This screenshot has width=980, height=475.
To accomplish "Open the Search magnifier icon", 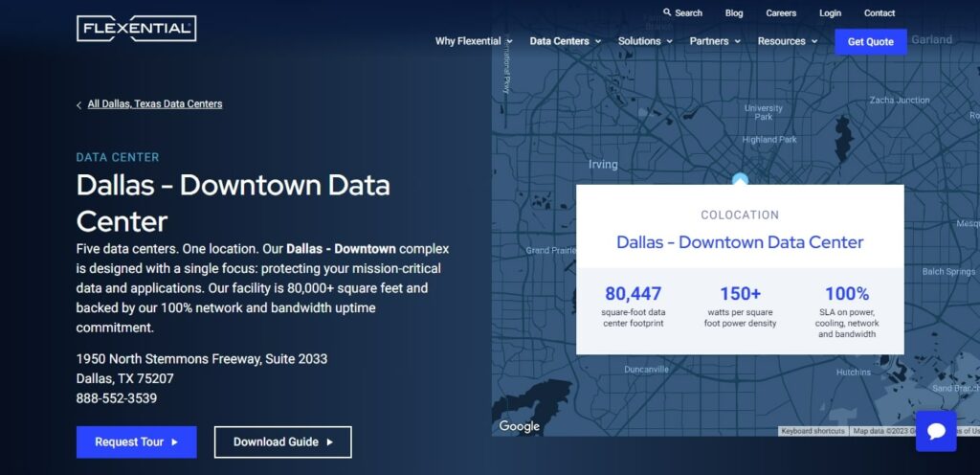I will coord(667,12).
